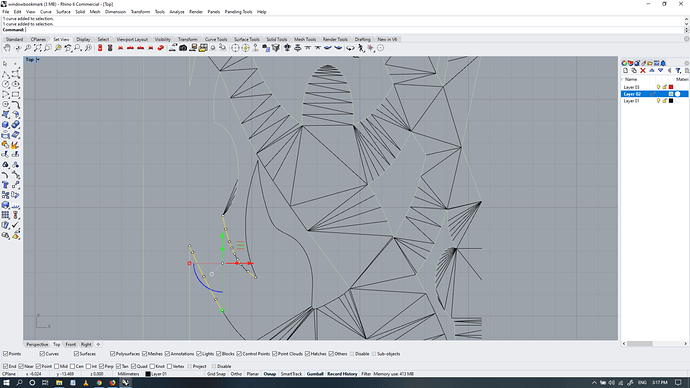Image resolution: width=690 pixels, height=388 pixels.
Task: Delete layer with the red X icon
Action: click(x=643, y=70)
